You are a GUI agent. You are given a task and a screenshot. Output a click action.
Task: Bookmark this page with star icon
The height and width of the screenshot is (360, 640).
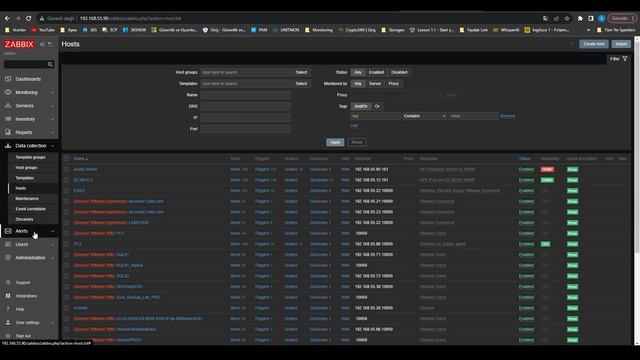[567, 18]
